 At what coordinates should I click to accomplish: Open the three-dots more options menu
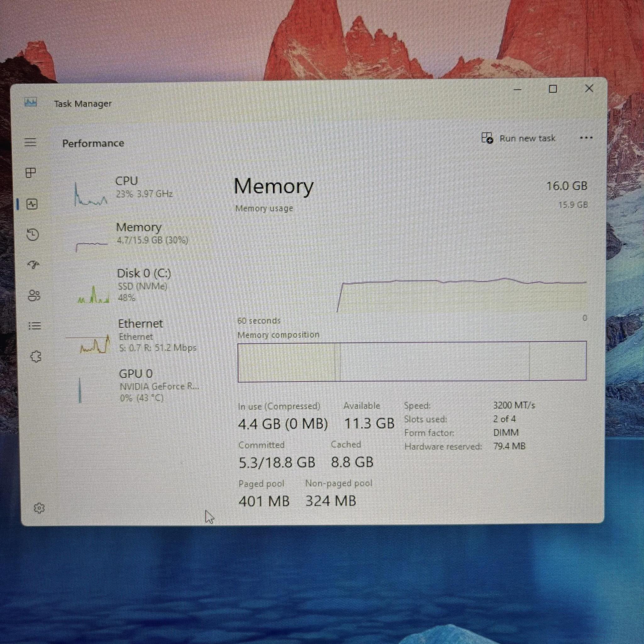point(586,138)
